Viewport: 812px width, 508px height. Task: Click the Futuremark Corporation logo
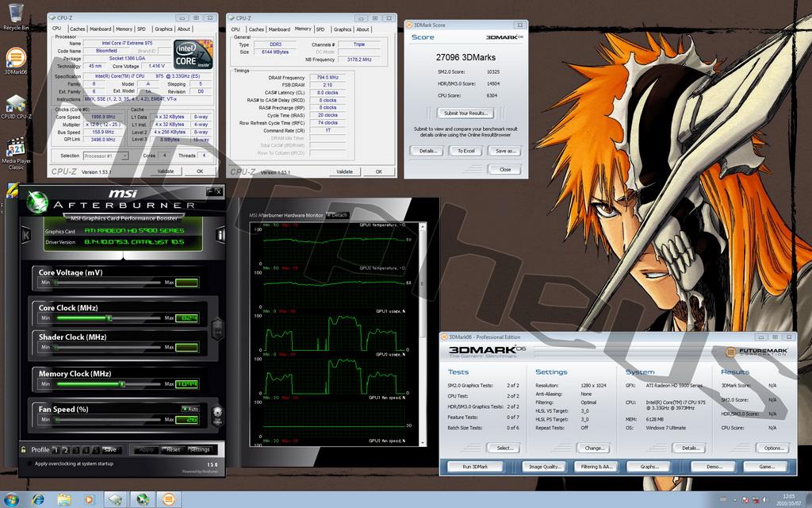pyautogui.click(x=756, y=352)
